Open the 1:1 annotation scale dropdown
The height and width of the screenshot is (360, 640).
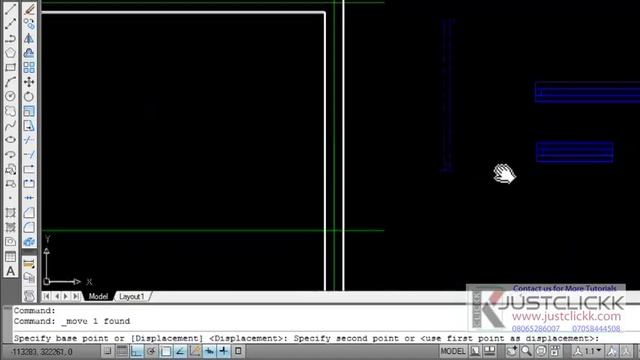point(589,351)
